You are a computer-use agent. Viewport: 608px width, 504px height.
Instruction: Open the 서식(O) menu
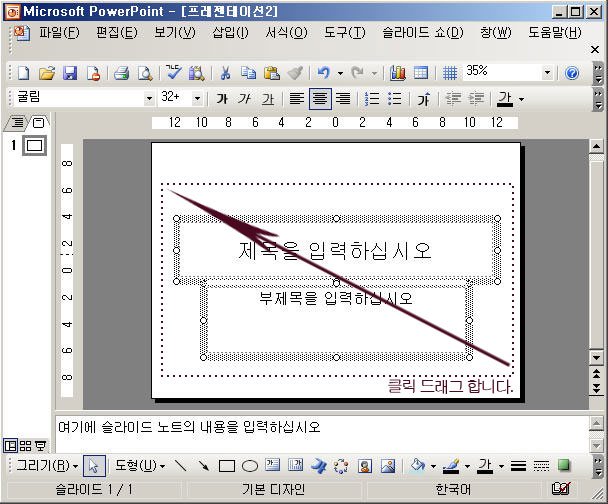pos(286,32)
